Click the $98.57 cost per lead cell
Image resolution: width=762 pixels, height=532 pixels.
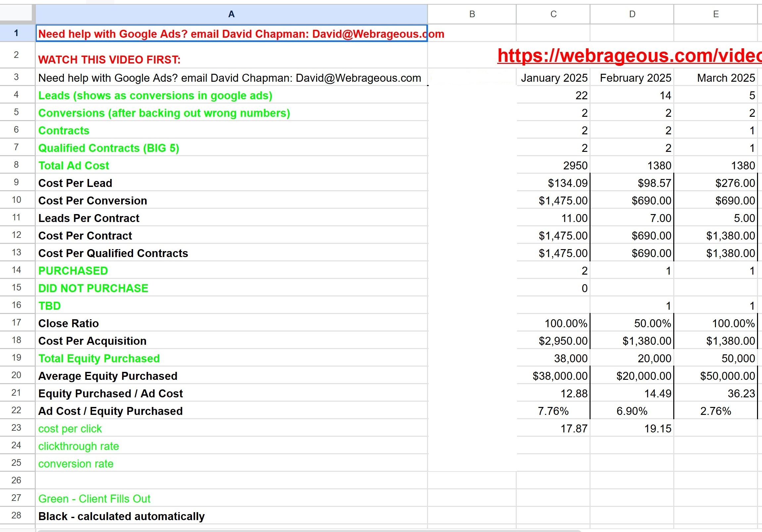[x=632, y=183]
